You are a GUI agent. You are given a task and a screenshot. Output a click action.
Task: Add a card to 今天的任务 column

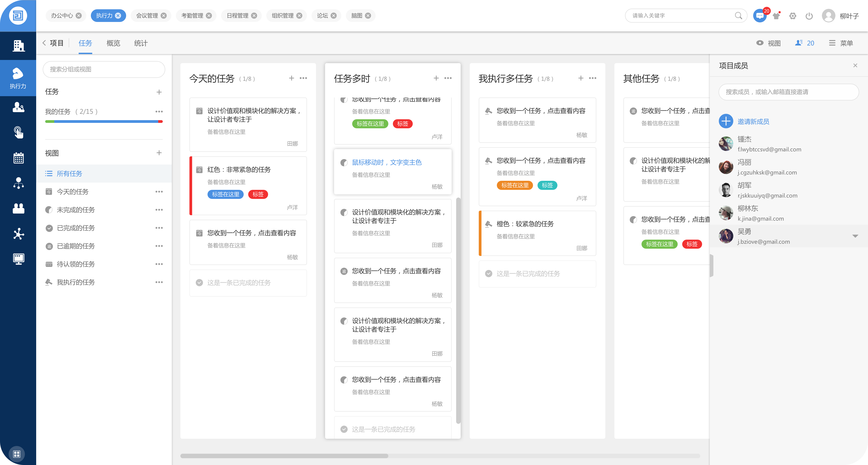point(291,78)
